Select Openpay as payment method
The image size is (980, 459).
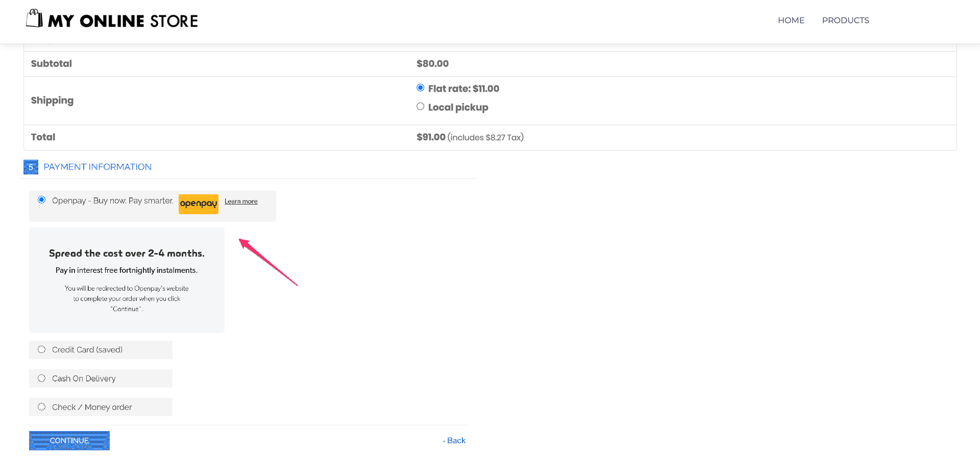coord(41,200)
